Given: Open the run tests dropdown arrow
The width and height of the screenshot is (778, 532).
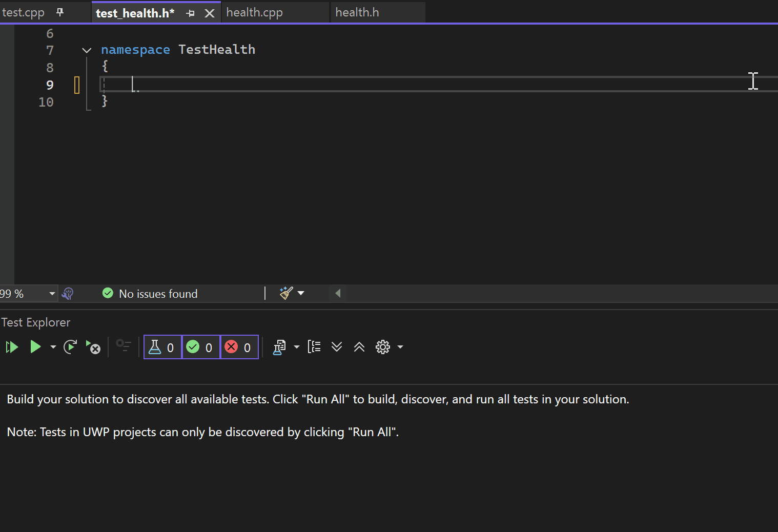Looking at the screenshot, I should pos(52,347).
